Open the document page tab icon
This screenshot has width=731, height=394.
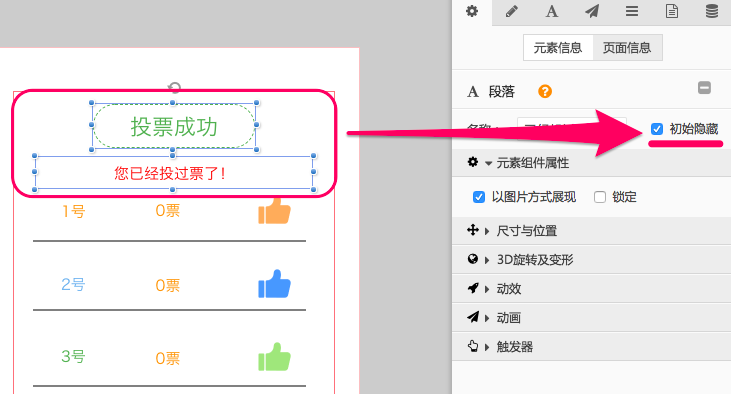point(672,11)
